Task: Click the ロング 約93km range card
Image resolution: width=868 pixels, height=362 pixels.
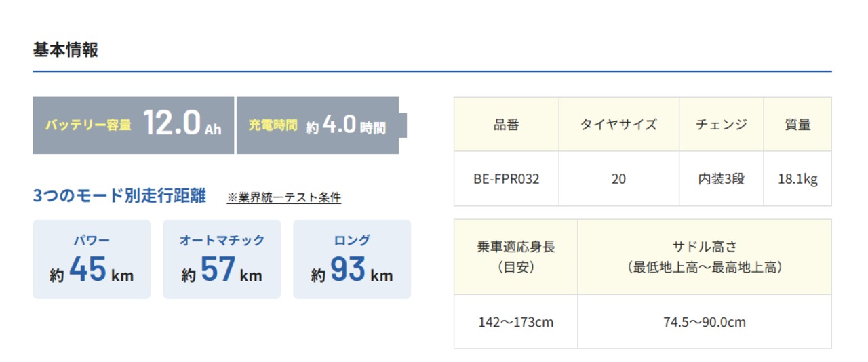Action: tap(352, 259)
